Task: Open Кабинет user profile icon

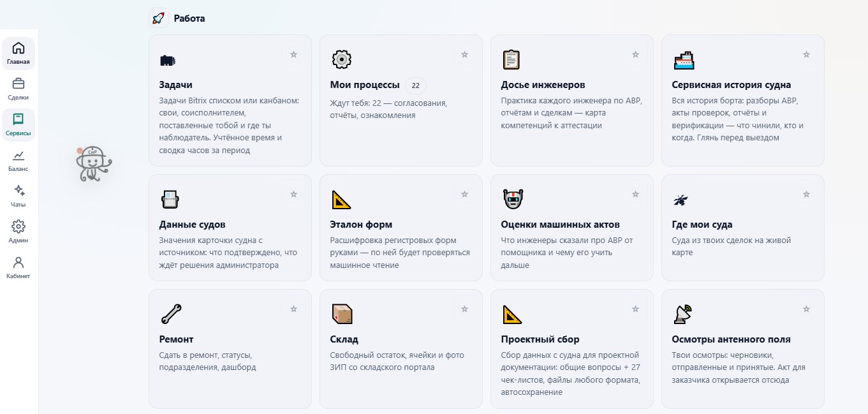Action: [x=18, y=262]
